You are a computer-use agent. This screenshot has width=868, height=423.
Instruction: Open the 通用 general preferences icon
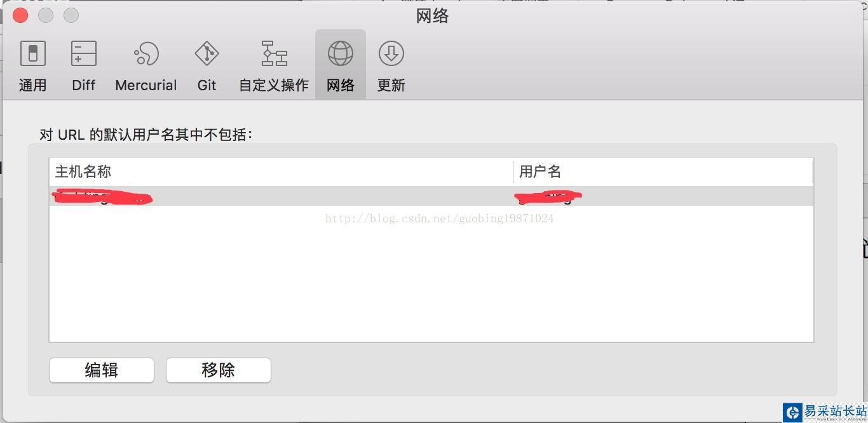coord(32,54)
